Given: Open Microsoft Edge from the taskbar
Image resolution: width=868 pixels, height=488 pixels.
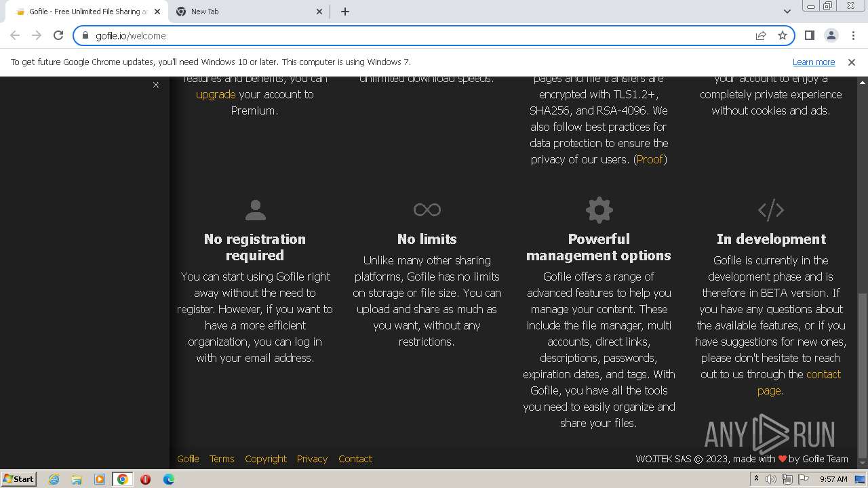Looking at the screenshot, I should pyautogui.click(x=168, y=479).
